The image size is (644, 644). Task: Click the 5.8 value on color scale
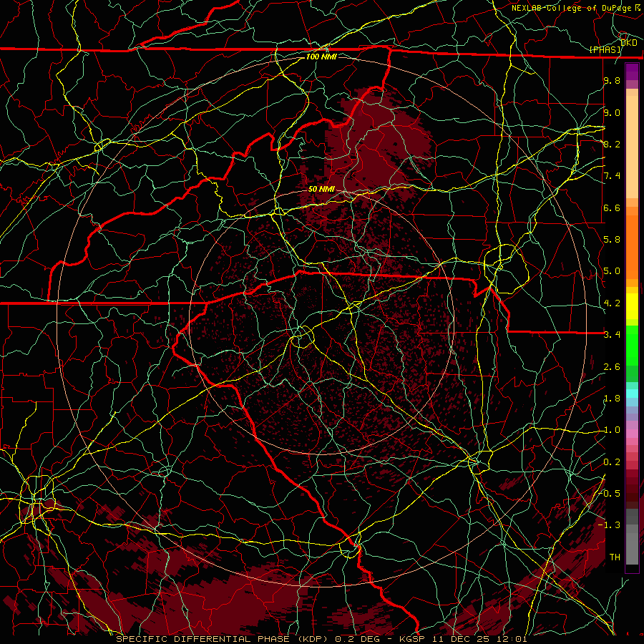(612, 240)
